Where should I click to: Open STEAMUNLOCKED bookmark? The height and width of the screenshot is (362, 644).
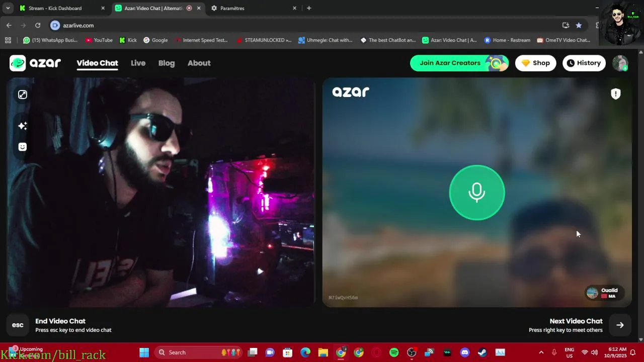tap(264, 40)
